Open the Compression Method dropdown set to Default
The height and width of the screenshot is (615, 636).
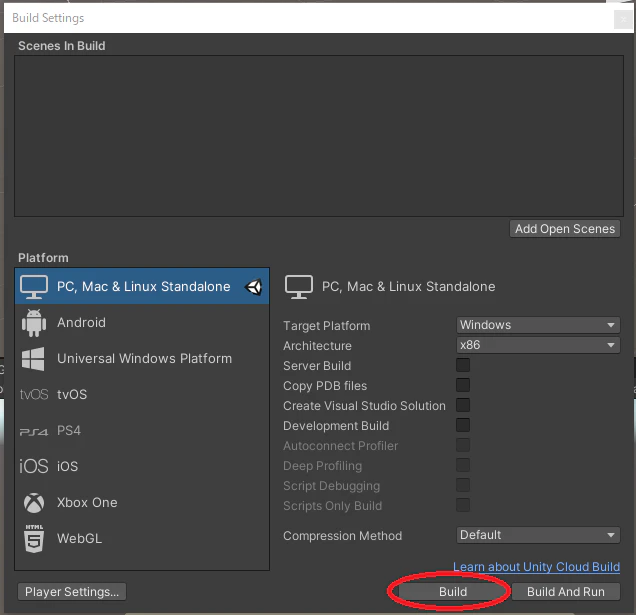click(x=538, y=535)
